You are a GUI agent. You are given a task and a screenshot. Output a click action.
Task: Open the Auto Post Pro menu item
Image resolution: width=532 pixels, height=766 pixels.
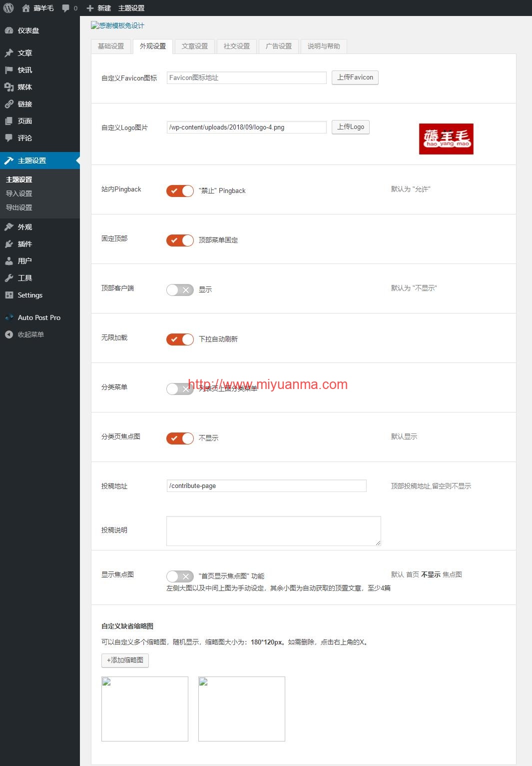coord(40,317)
